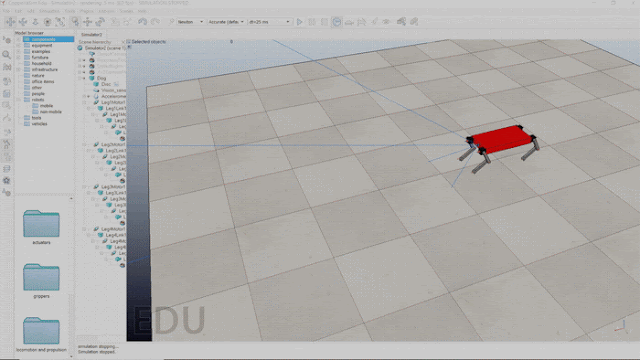Open the collections icon
640x360 pixels.
point(7,81)
